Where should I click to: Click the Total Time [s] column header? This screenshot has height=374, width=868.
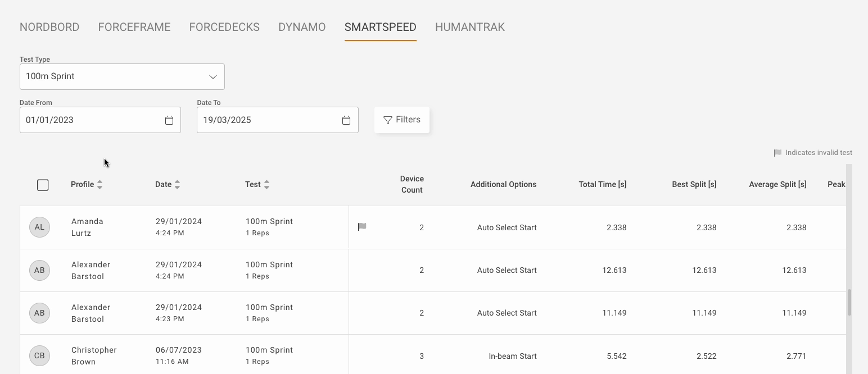point(603,184)
